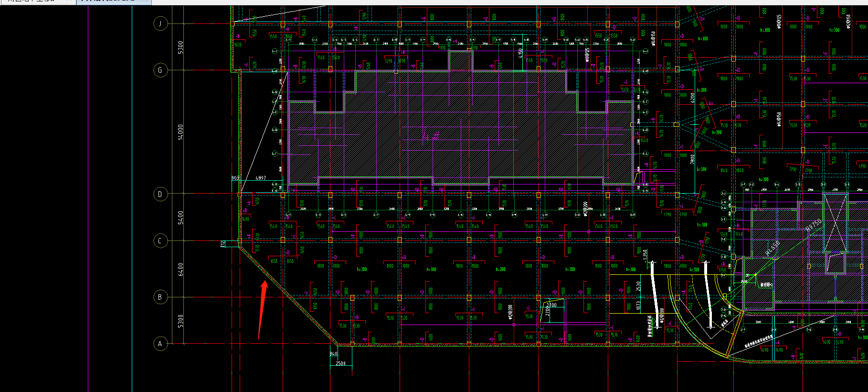The height and width of the screenshot is (392, 868).
Task: Select axis bubble J
Action: point(160,23)
